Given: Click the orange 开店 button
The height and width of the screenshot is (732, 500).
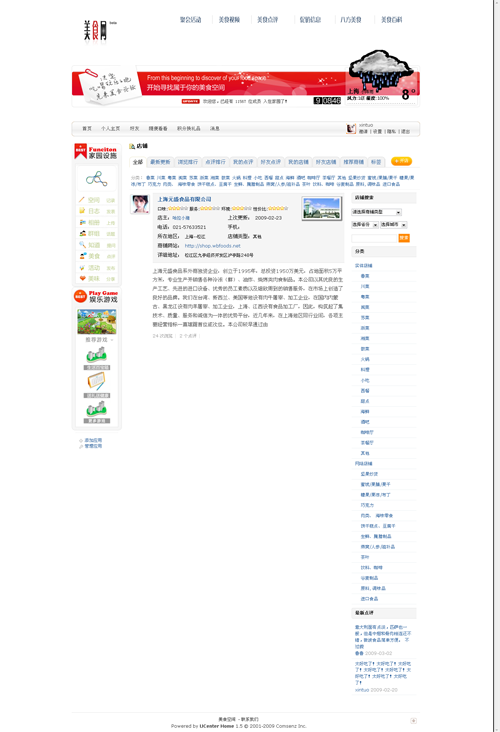Looking at the screenshot, I should (401, 161).
